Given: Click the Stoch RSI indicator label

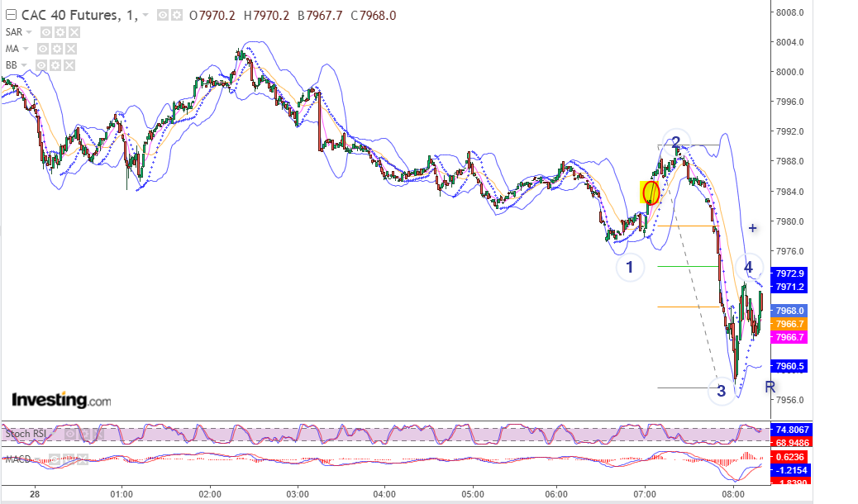Looking at the screenshot, I should tap(26, 434).
